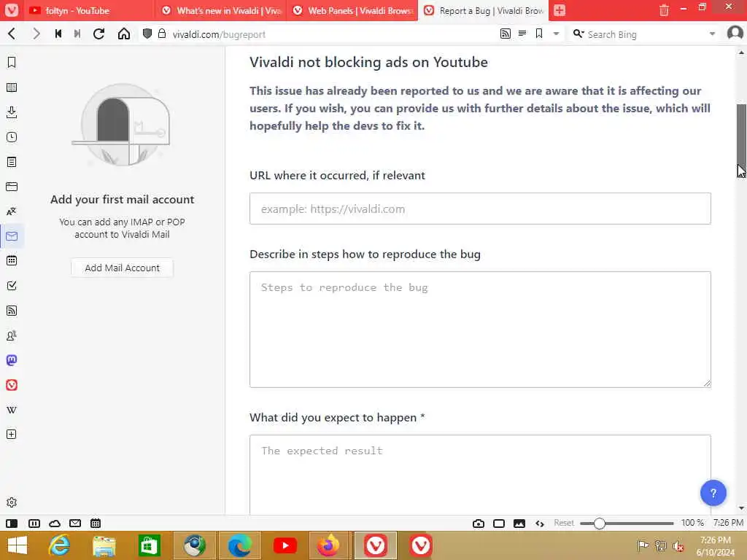The image size is (747, 560).
Task: Open closed tabs trash can
Action: 664,10
